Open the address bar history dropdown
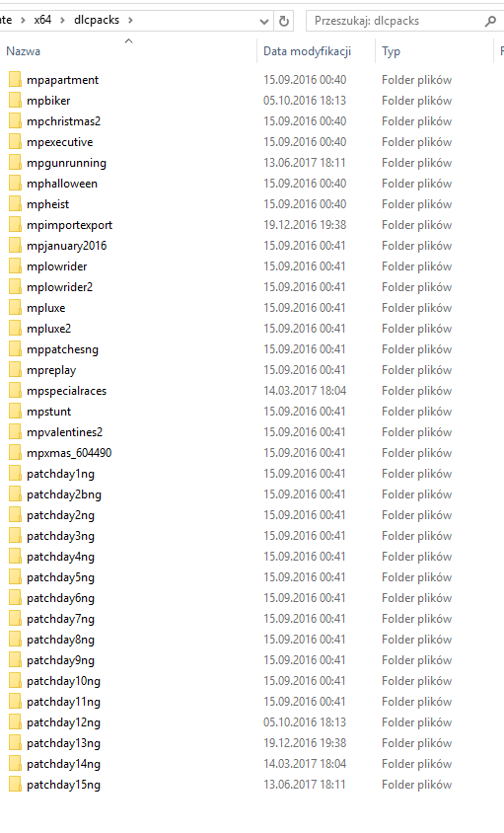 click(264, 22)
